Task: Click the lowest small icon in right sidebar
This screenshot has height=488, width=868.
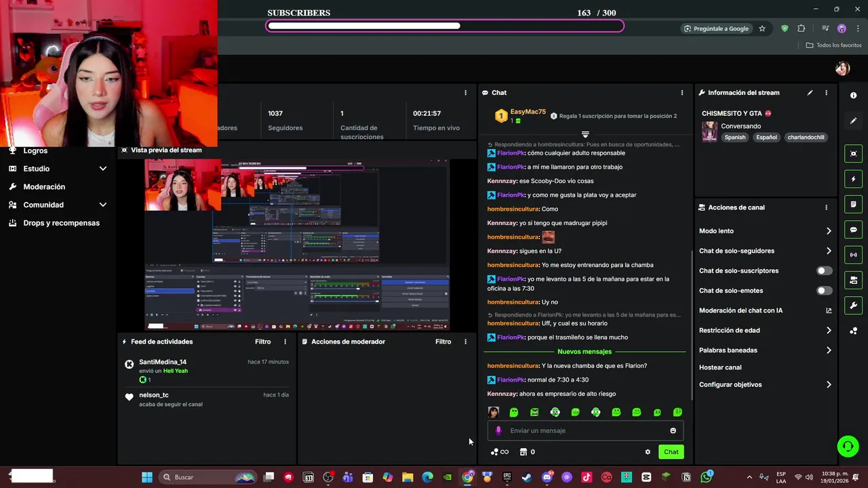Action: (853, 331)
